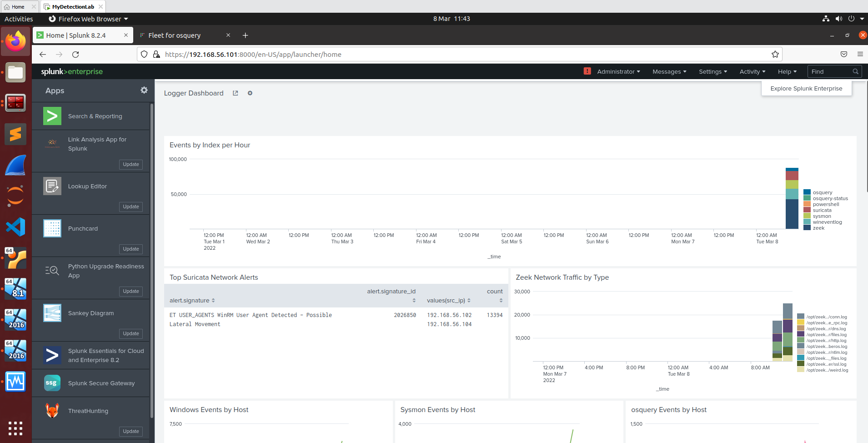This screenshot has width=868, height=443.
Task: Update the ThreatHunting app
Action: pos(131,431)
